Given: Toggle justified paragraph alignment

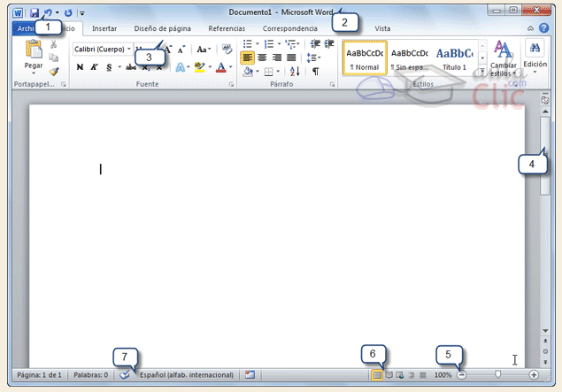Looking at the screenshot, I should [x=290, y=58].
